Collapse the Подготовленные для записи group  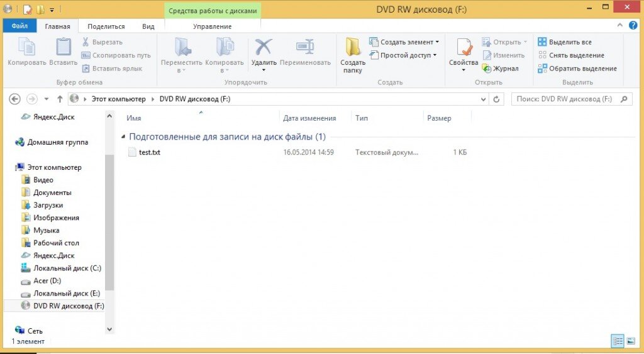[x=123, y=136]
